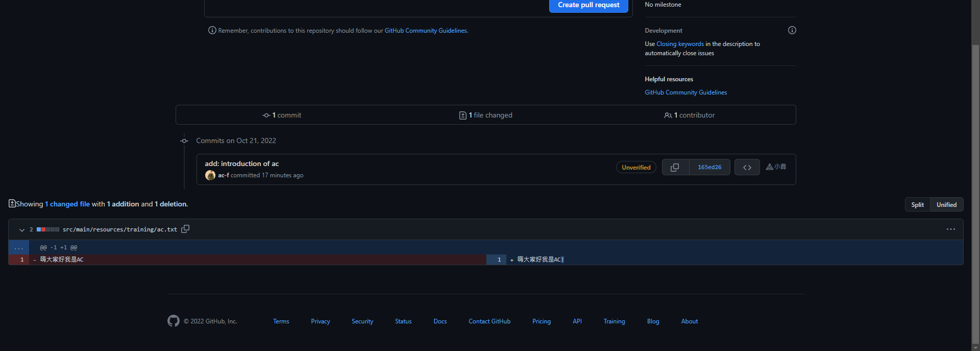Click the hunk header '@@ -1 +1 @@'

tap(59, 247)
